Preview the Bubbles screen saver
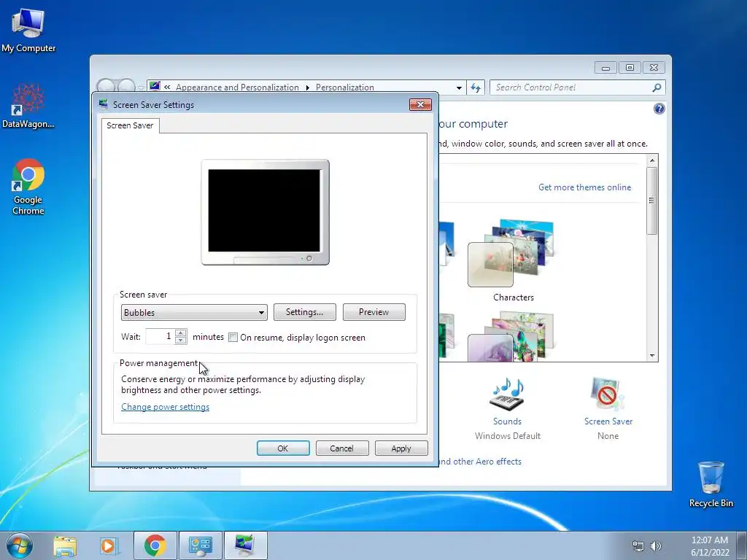 374,312
